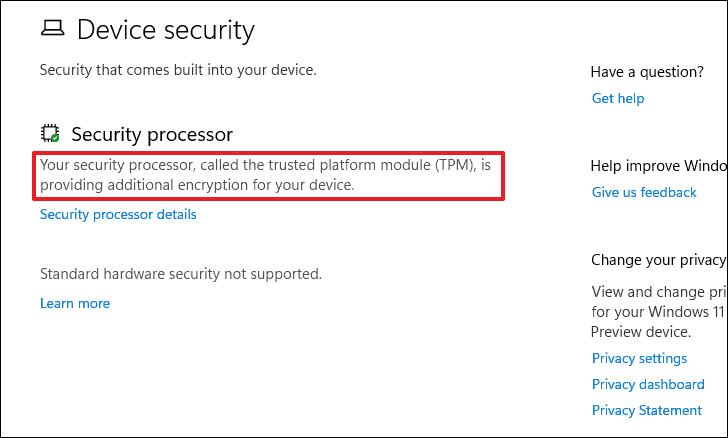Open the Privacy dashboard link

[x=648, y=384]
